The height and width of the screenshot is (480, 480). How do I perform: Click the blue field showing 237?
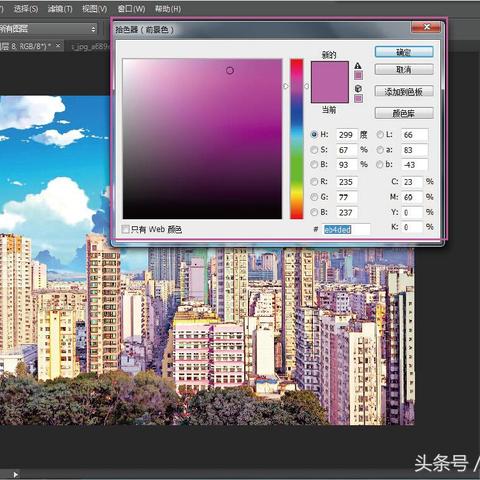[347, 212]
